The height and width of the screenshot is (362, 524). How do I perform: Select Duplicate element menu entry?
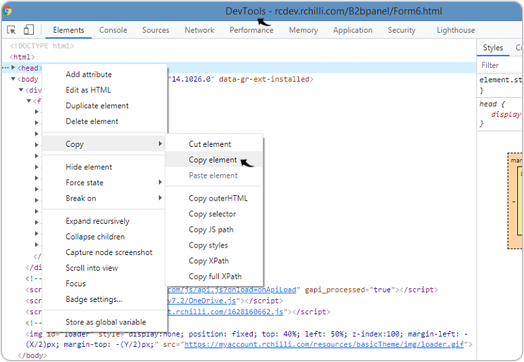[97, 106]
